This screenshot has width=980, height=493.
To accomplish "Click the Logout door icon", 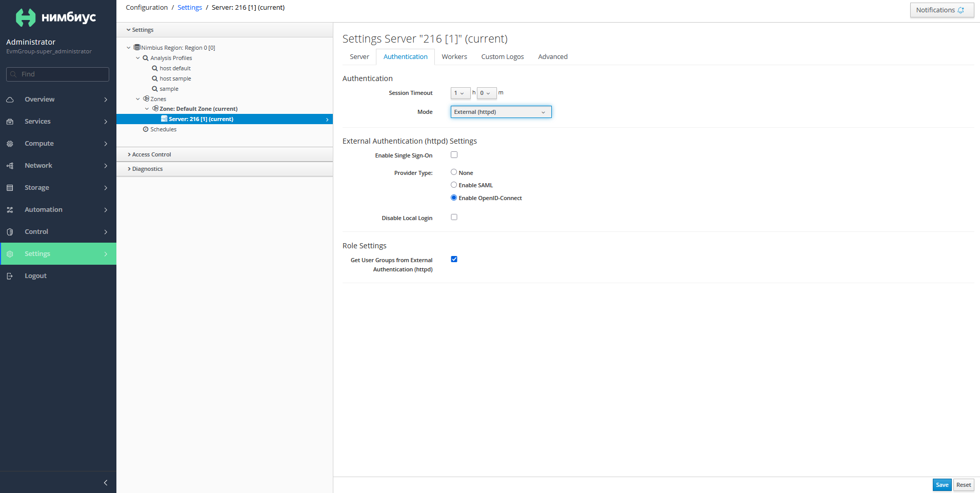I will 10,276.
